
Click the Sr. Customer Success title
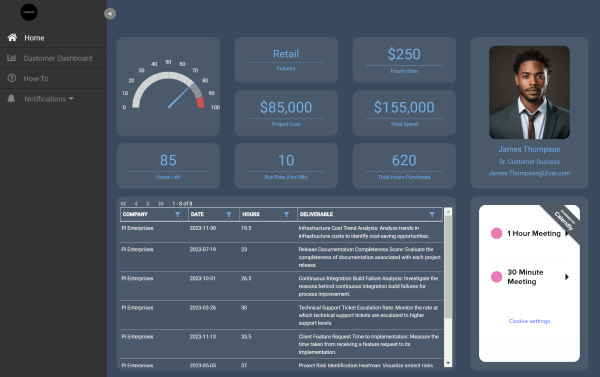point(529,162)
